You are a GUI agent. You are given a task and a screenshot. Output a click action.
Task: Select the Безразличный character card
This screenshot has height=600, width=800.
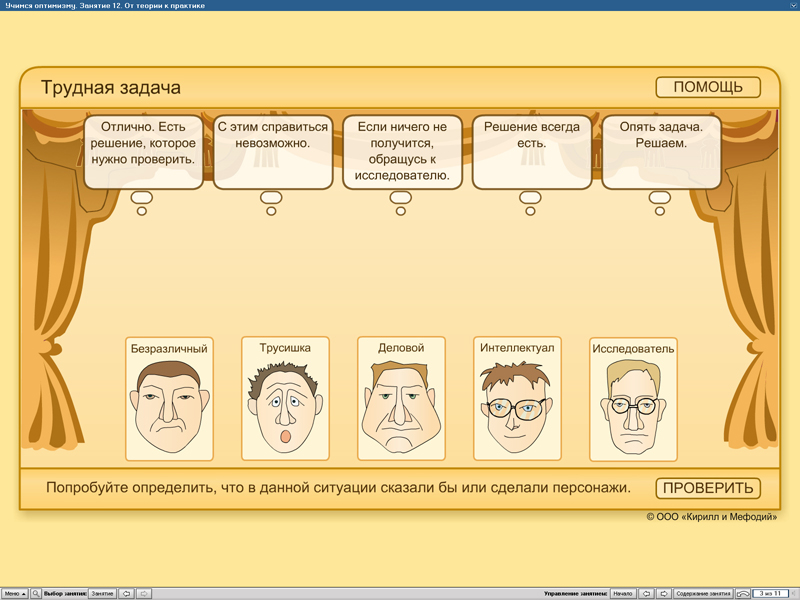[x=169, y=399]
